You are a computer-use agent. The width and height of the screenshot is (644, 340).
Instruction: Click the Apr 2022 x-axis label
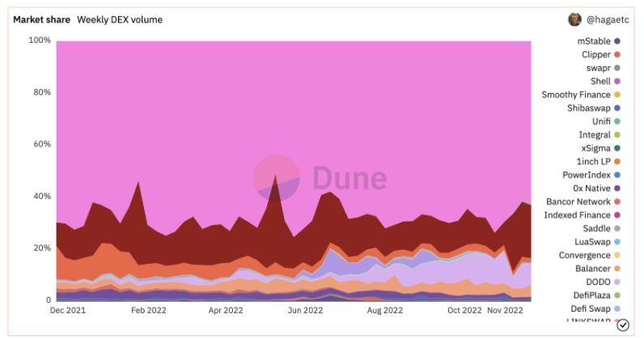[x=226, y=310]
